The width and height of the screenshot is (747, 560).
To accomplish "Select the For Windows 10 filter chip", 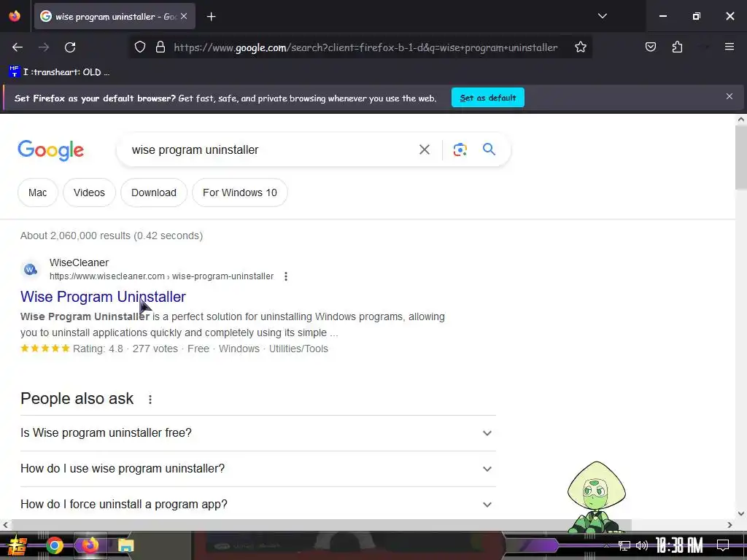I will 239,192.
